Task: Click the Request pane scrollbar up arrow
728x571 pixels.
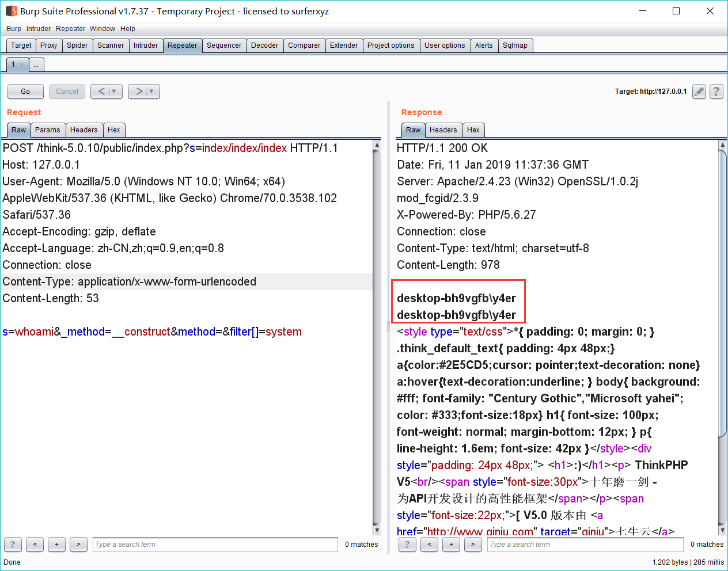Action: pyautogui.click(x=377, y=145)
